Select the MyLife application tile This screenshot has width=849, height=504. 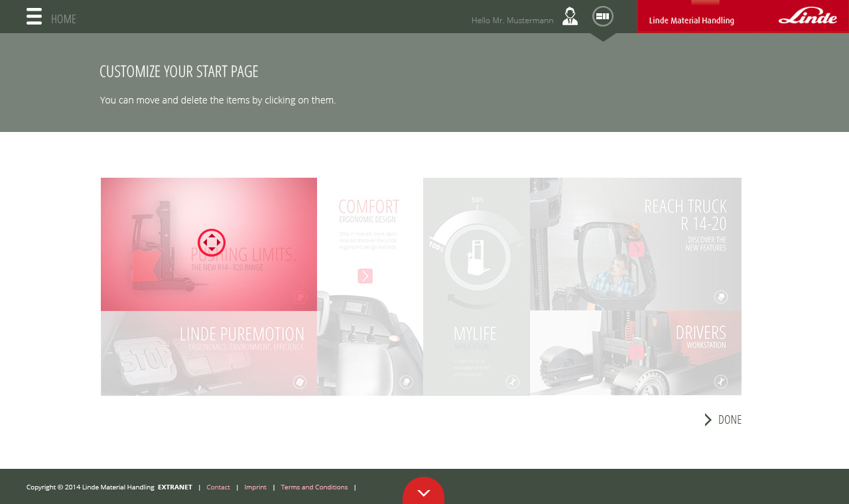(476, 286)
